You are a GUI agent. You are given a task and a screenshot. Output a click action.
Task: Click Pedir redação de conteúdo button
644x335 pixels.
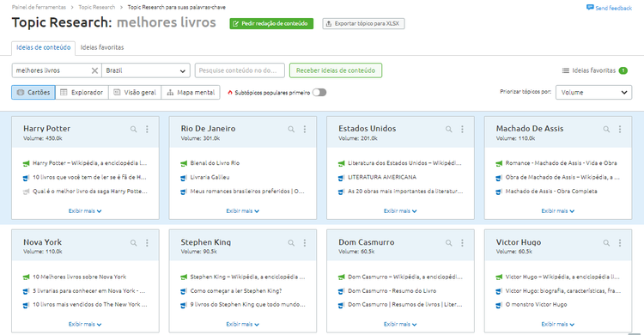click(x=271, y=24)
